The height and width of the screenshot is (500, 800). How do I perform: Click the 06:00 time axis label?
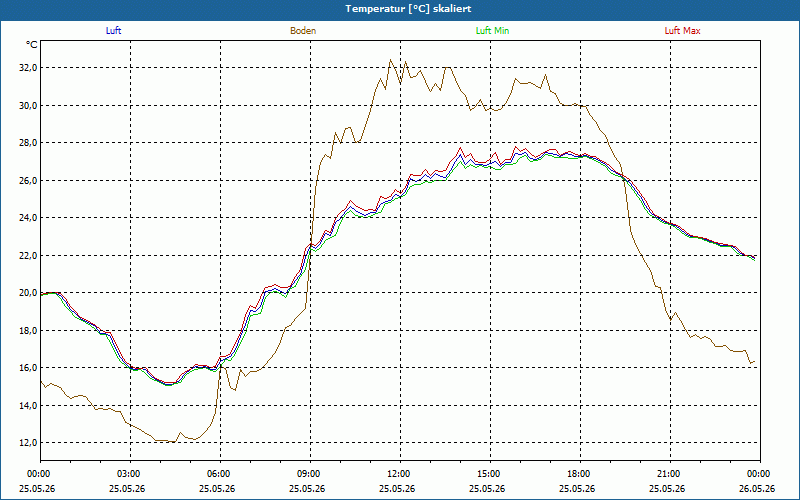point(220,474)
